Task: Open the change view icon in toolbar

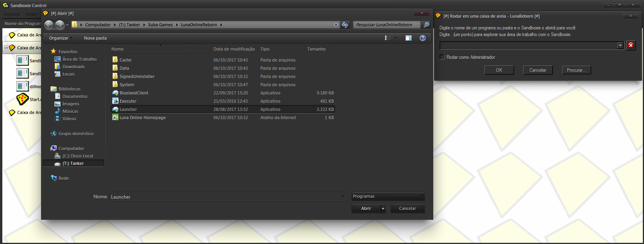Action: tap(388, 38)
